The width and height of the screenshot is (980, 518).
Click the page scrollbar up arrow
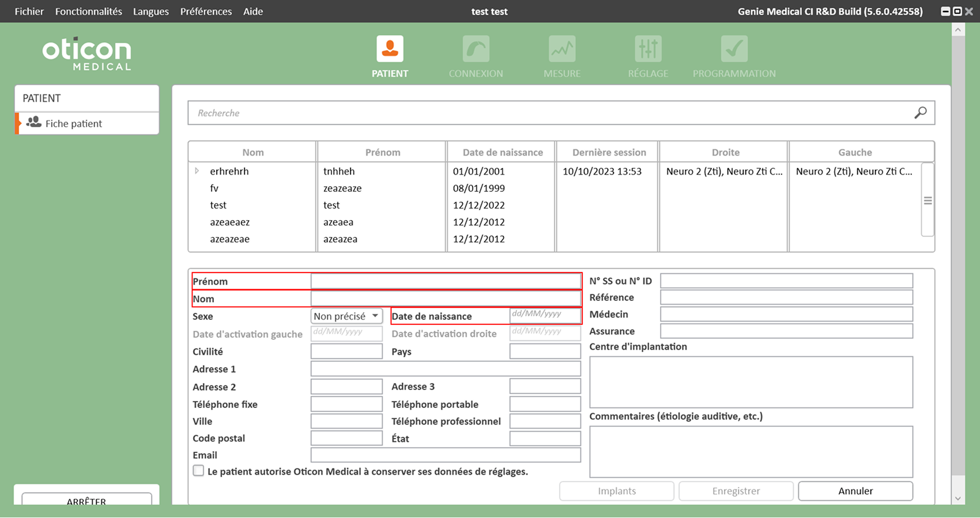coord(958,29)
